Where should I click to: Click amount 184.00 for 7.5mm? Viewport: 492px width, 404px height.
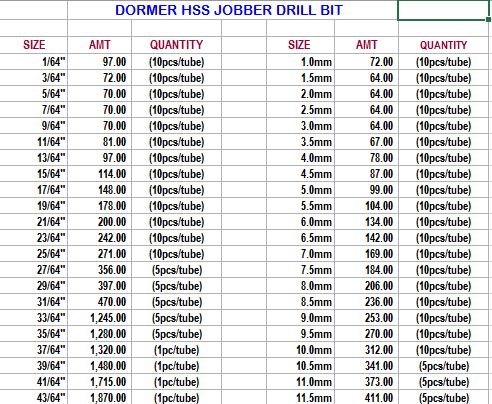(366, 270)
